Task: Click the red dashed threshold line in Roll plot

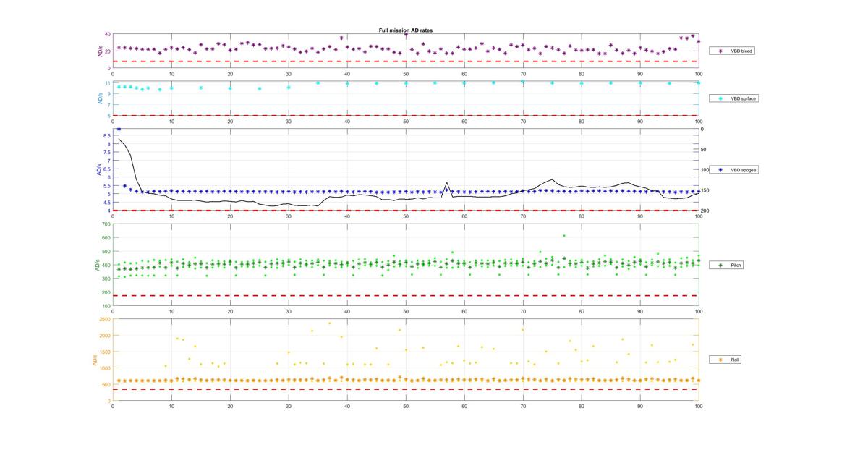Action: tap(406, 389)
